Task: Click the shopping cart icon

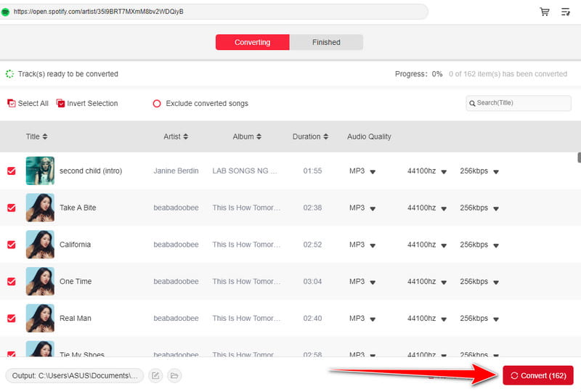Action: (545, 12)
